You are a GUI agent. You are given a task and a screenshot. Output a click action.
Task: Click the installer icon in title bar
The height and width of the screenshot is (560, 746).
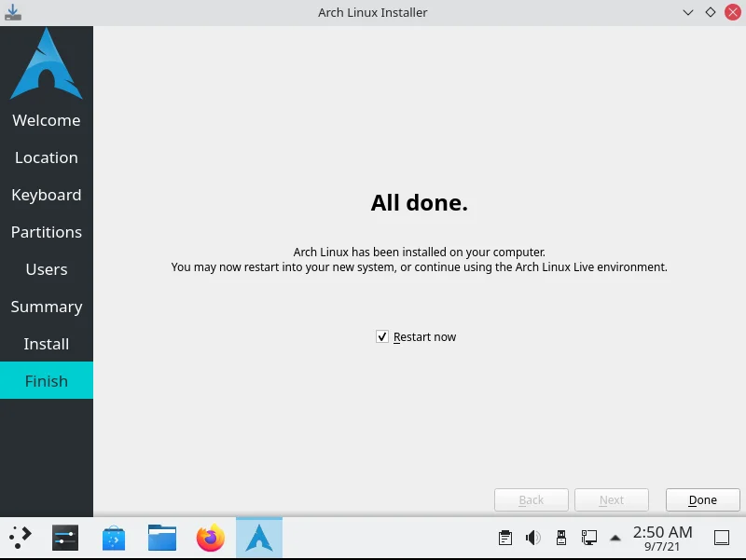point(13,12)
